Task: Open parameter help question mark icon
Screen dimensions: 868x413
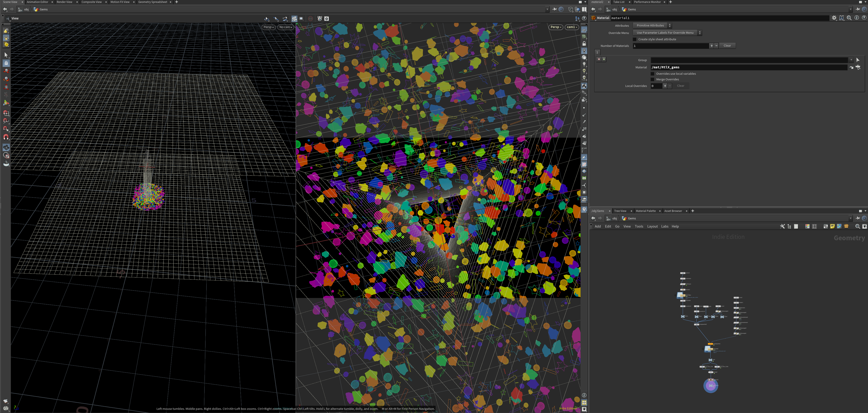Action: pos(864,18)
